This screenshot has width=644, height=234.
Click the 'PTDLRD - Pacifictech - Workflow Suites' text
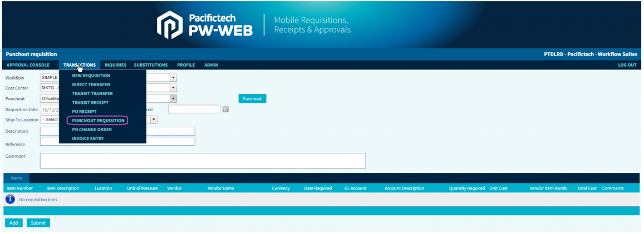[x=590, y=54]
